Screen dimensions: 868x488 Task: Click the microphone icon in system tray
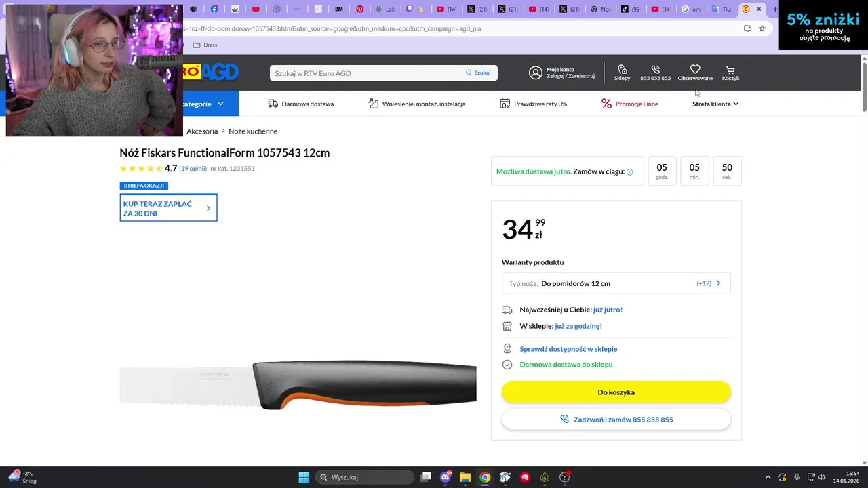point(797,477)
